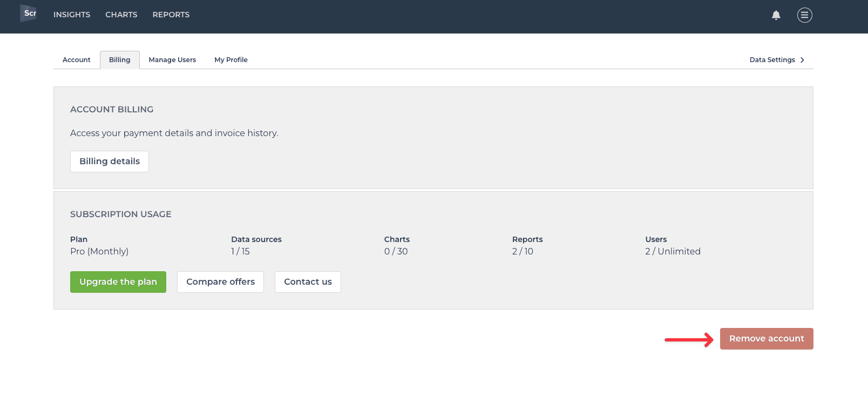Image resolution: width=868 pixels, height=396 pixels.
Task: Click the Reports usage value 2 / 10
Action: (x=523, y=251)
